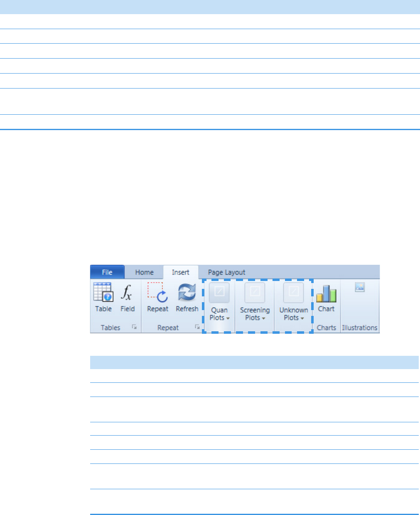Switch to the Home ribbon tab
Screen dimensions: 420x515
tap(144, 272)
